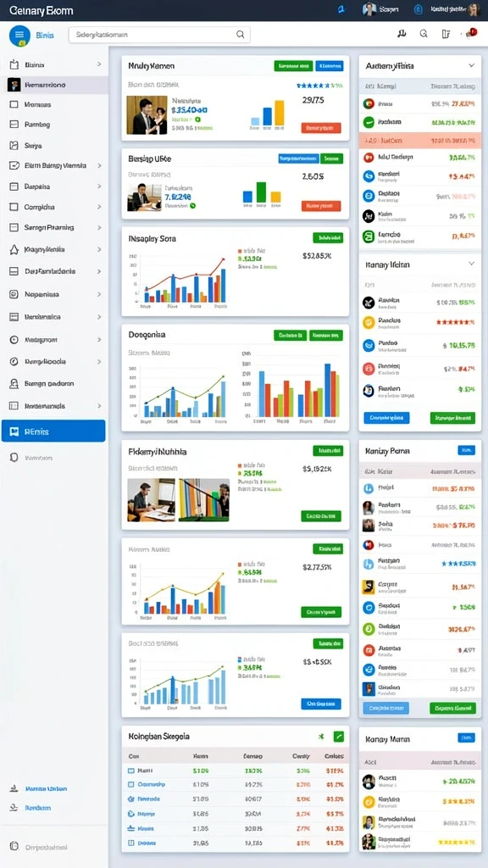The height and width of the screenshot is (868, 488).
Task: Expand the Elarn Barapy Varnia sidebar chevron
Action: 99,165
